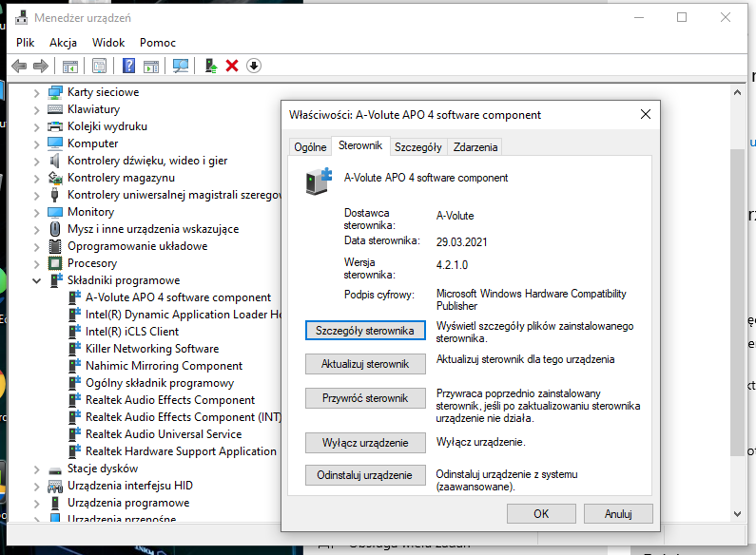Expand the Stacje dysków category

(37, 469)
